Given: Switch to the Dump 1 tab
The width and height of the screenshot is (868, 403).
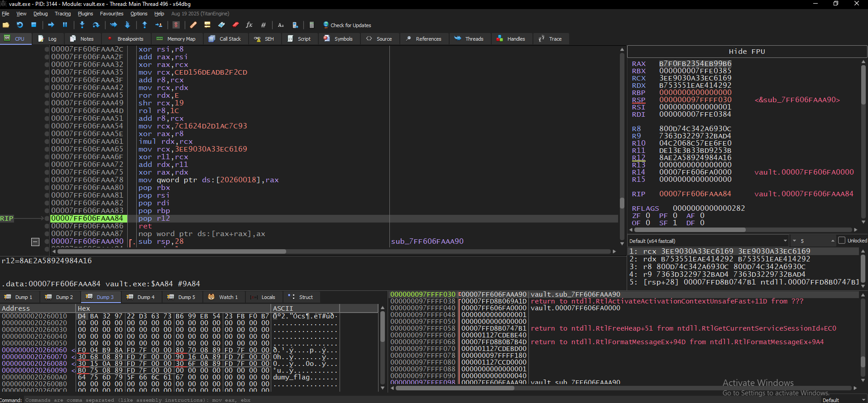Looking at the screenshot, I should pyautogui.click(x=19, y=297).
